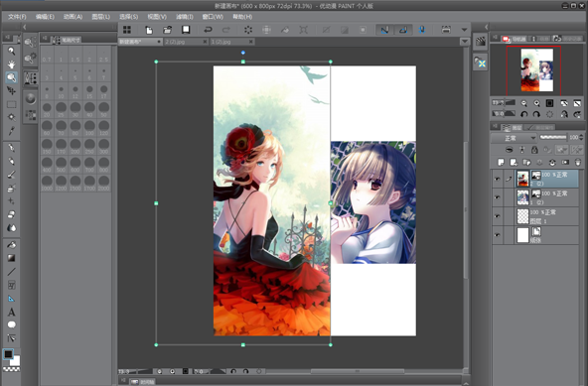The image size is (588, 386).
Task: Toggle visibility of layer 1 (2)
Action: point(498,197)
